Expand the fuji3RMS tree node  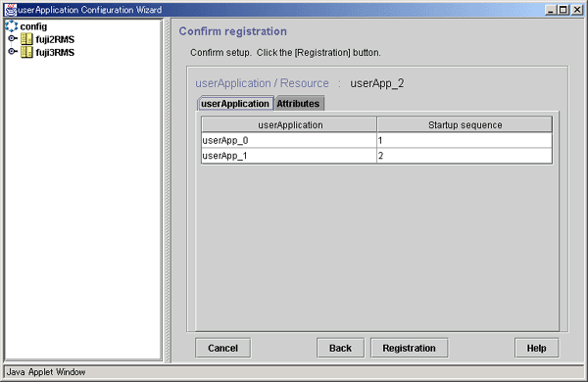click(12, 51)
